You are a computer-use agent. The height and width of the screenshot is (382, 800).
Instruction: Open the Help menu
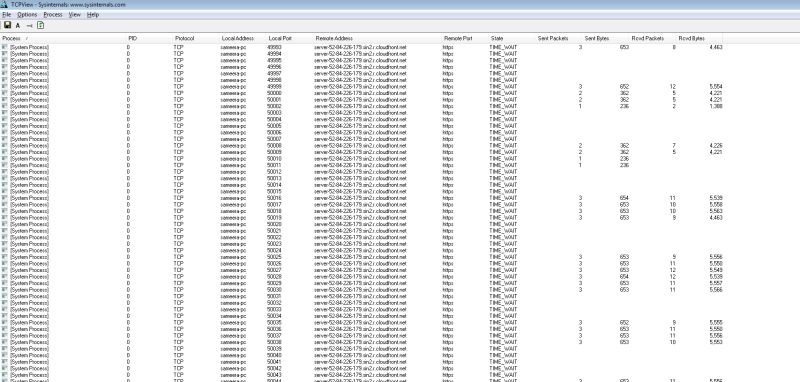(92, 15)
